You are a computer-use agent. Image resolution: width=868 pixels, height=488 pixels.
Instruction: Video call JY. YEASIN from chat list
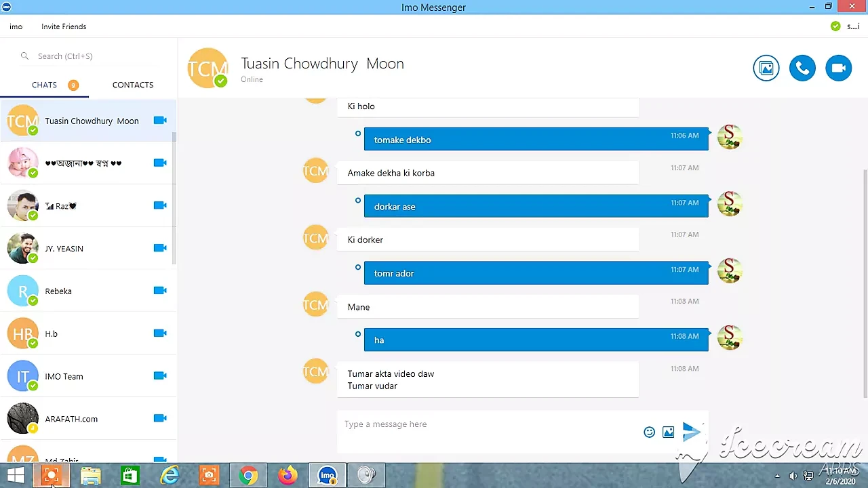pyautogui.click(x=160, y=248)
